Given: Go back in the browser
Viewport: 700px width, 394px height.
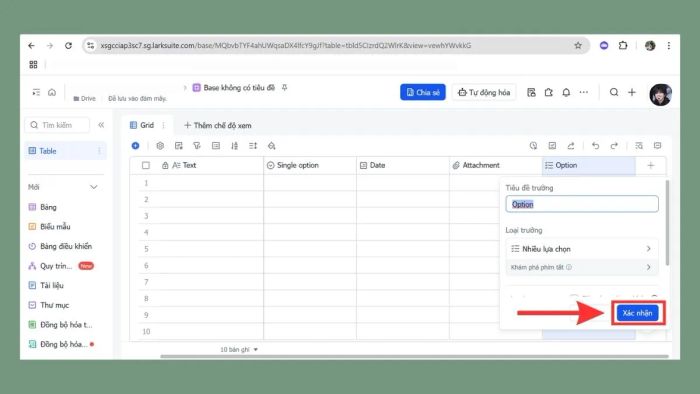Looking at the screenshot, I should tap(31, 46).
